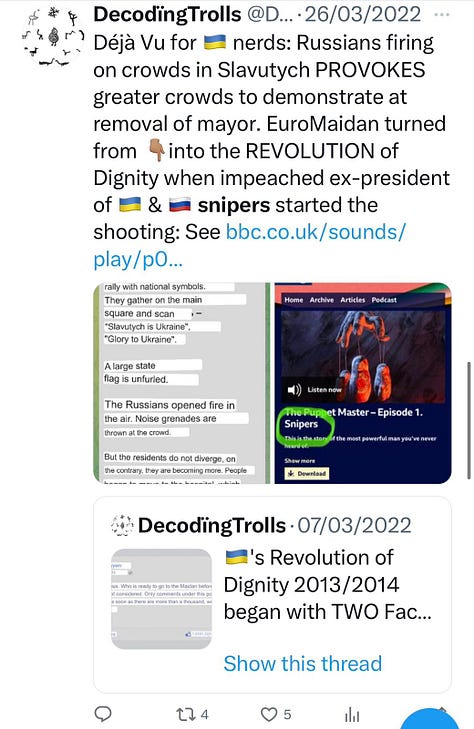Retweet using the arrows icon

(x=186, y=714)
